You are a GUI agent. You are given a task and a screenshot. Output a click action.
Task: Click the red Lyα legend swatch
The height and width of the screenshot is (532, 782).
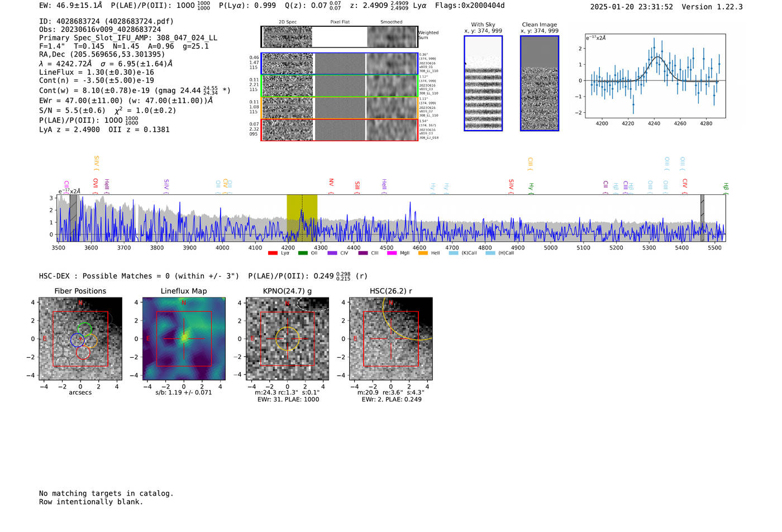coord(273,253)
